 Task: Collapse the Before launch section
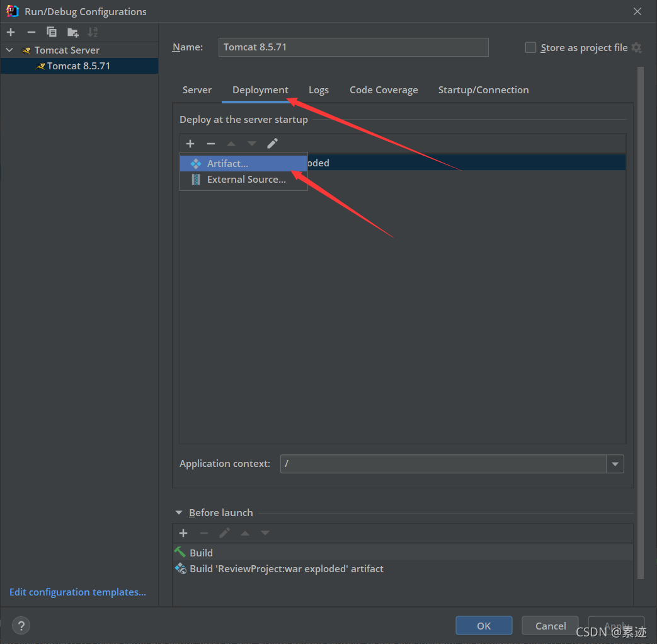(179, 513)
